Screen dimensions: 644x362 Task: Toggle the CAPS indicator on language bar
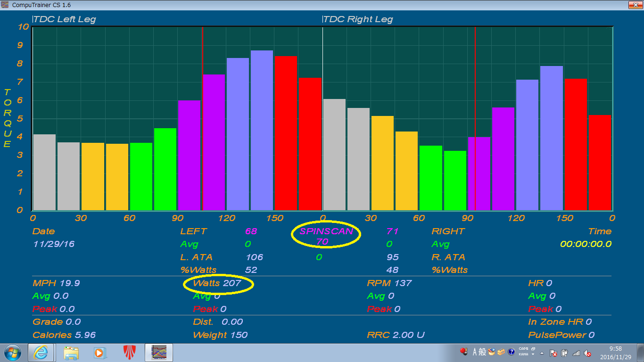tap(523, 349)
